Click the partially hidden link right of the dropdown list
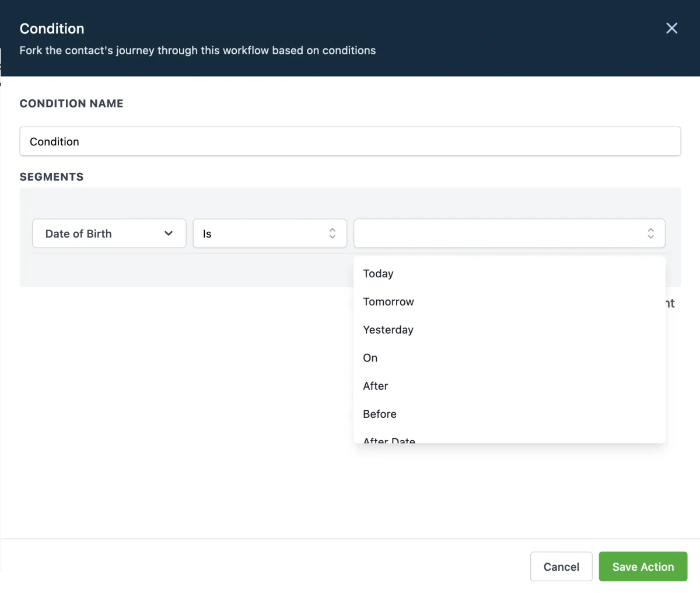 tap(670, 303)
